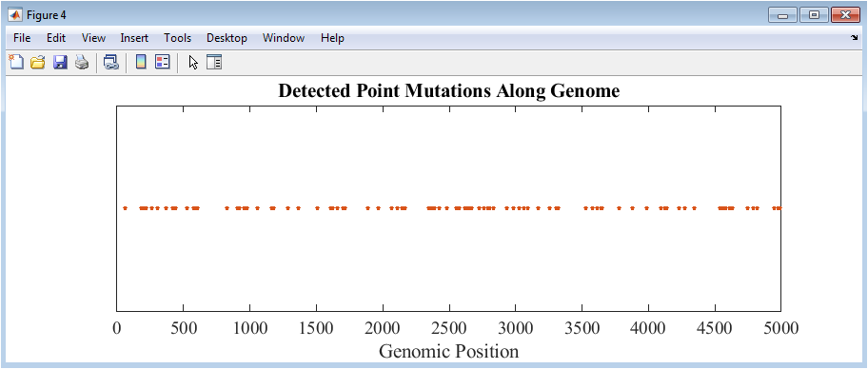Click the dock figure arrow in the menu bar
The height and width of the screenshot is (369, 868).
pyautogui.click(x=854, y=38)
